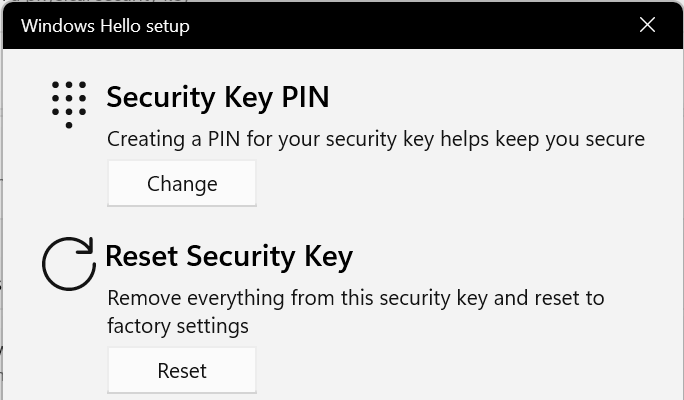Click blank dialog area right of Change button
The height and width of the screenshot is (400, 684).
tap(450, 184)
